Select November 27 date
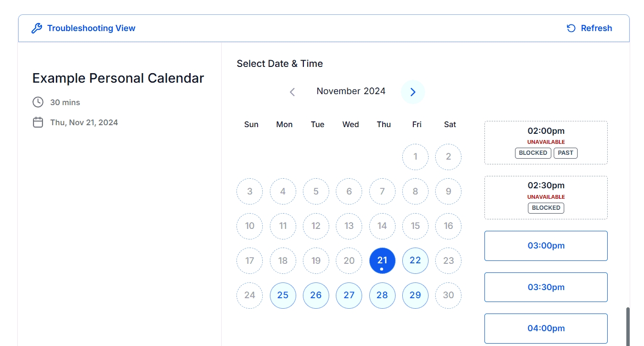The width and height of the screenshot is (644, 346). (x=349, y=295)
